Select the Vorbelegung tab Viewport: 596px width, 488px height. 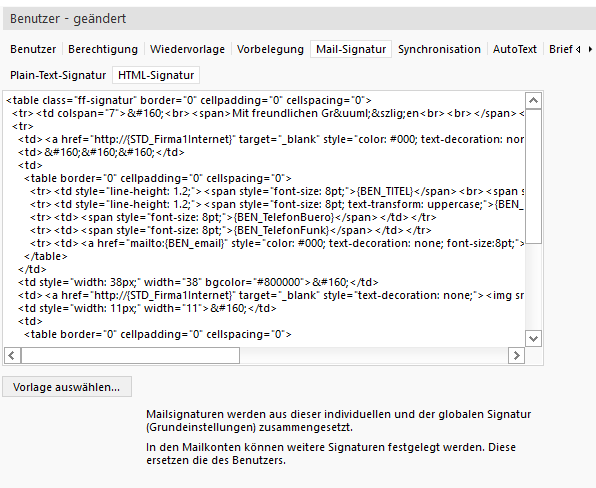coord(270,49)
